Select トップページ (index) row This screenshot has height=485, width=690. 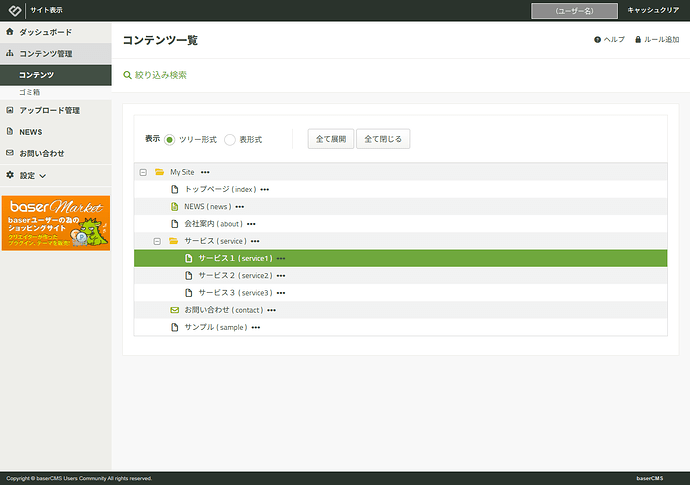coord(400,189)
